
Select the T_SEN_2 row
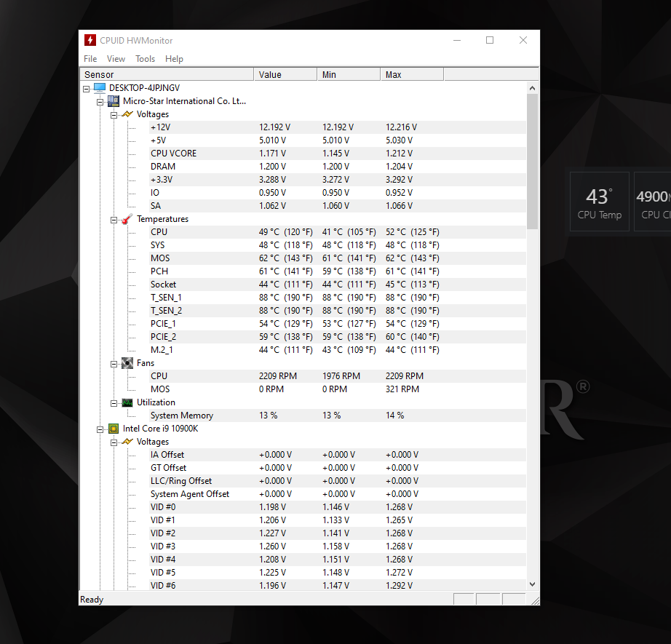[337, 311]
